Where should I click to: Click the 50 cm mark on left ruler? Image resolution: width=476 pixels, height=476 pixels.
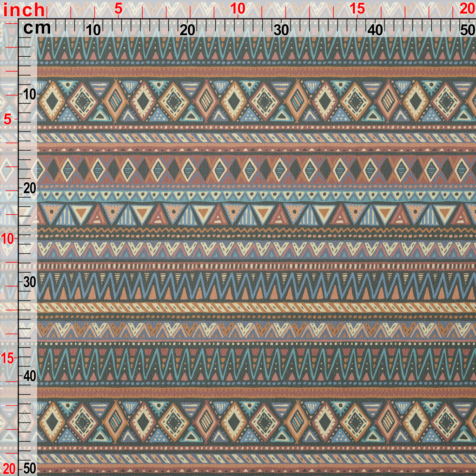coord(29,468)
